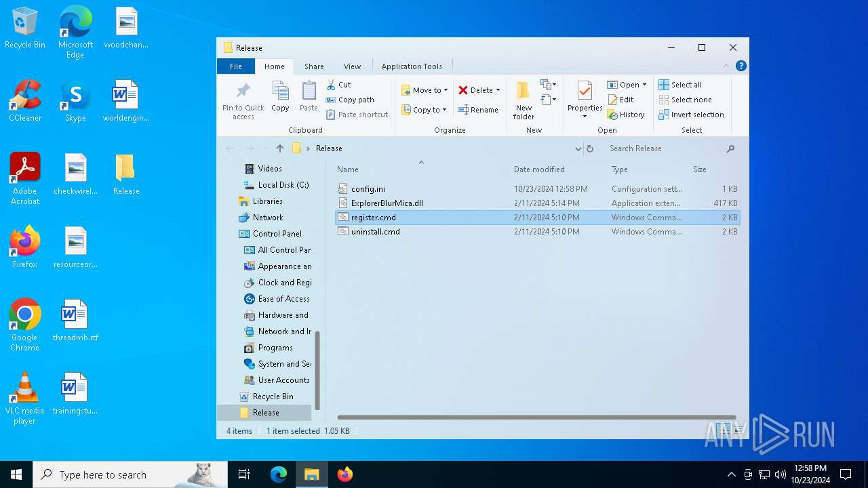The height and width of the screenshot is (488, 868).
Task: Click Select all in ribbon
Action: 680,85
